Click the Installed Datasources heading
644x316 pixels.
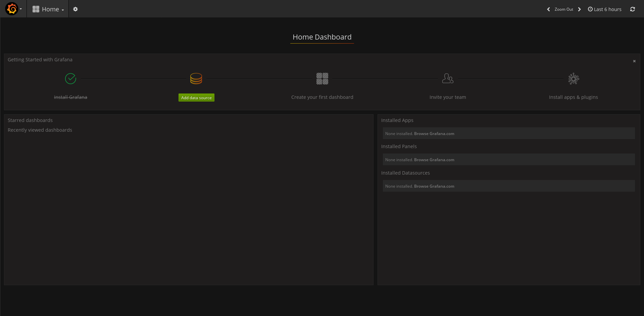(405, 173)
